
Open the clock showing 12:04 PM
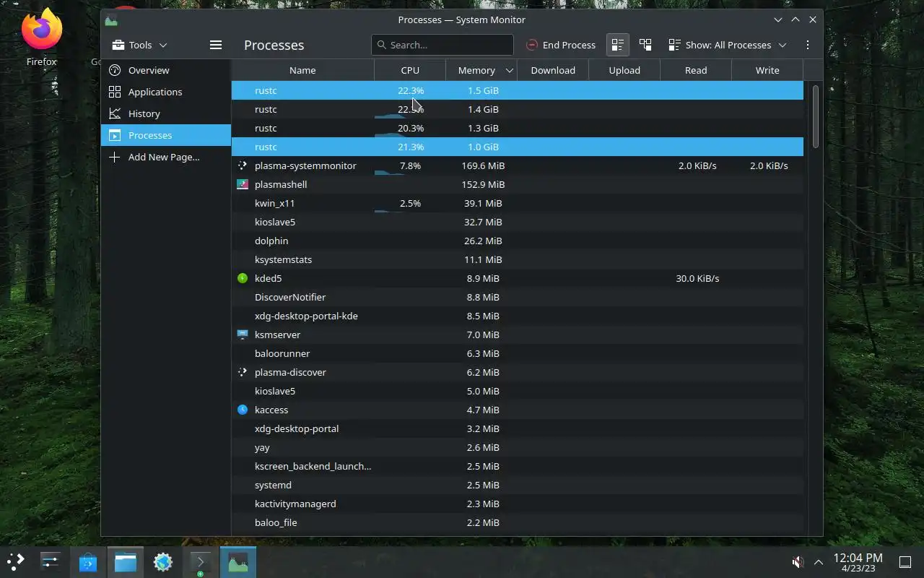858,562
